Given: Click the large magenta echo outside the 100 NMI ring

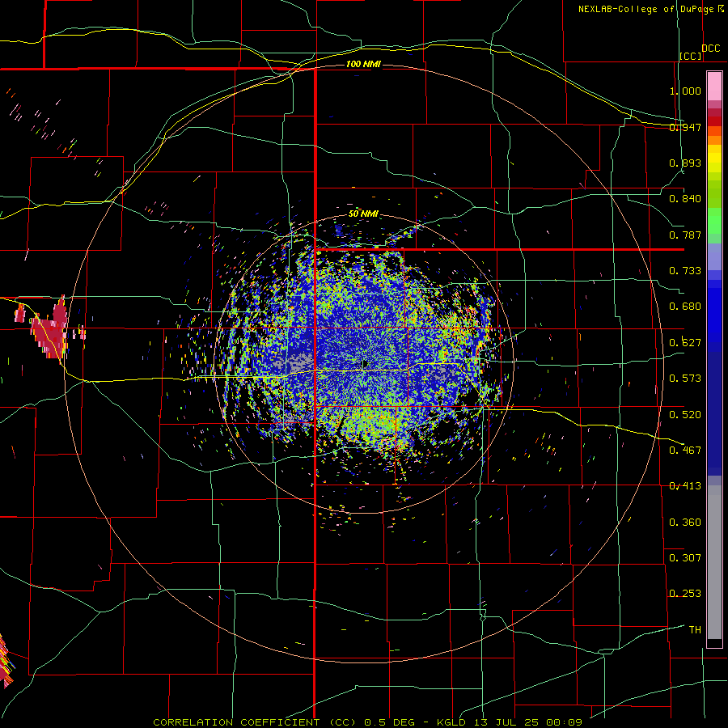Looking at the screenshot, I should [x=50, y=328].
